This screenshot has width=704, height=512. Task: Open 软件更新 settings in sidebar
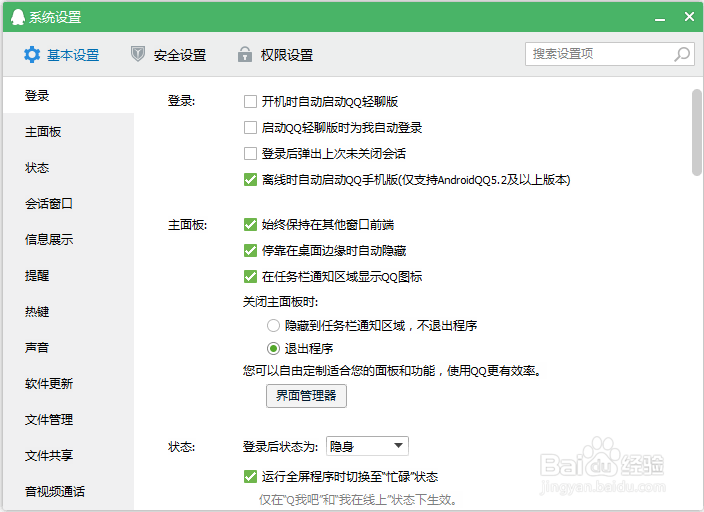[x=68, y=384]
